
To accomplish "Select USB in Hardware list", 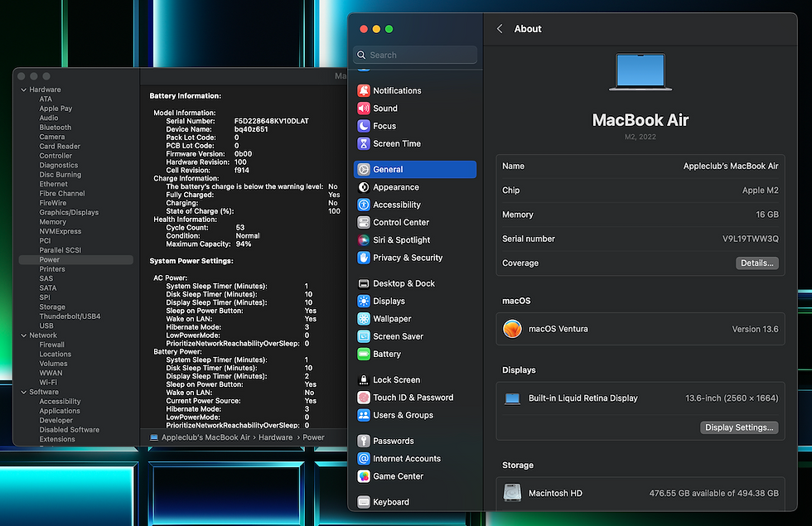I will 46,326.
